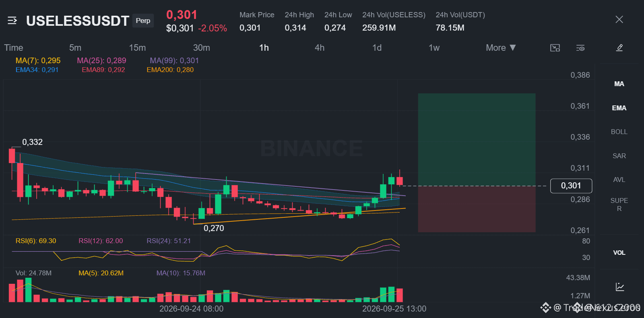Select the green take-profit zone

(x=477, y=140)
